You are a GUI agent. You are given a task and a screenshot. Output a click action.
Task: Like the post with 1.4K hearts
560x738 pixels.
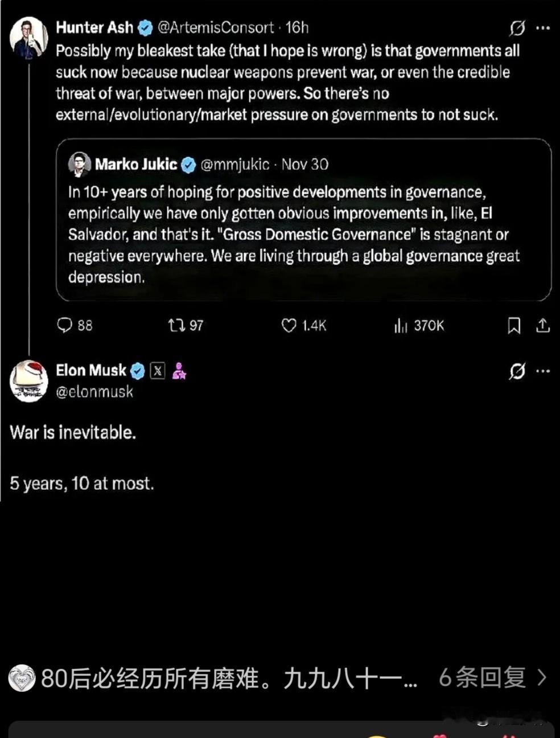[x=289, y=325]
